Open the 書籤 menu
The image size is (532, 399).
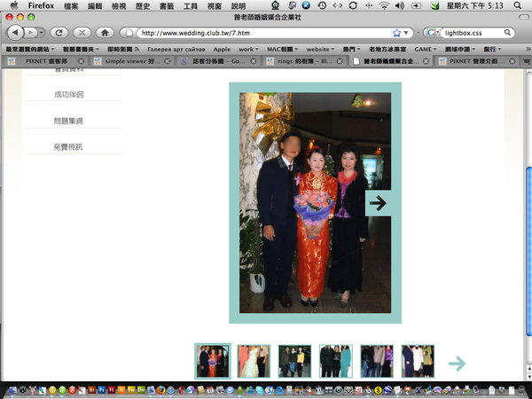(167, 6)
